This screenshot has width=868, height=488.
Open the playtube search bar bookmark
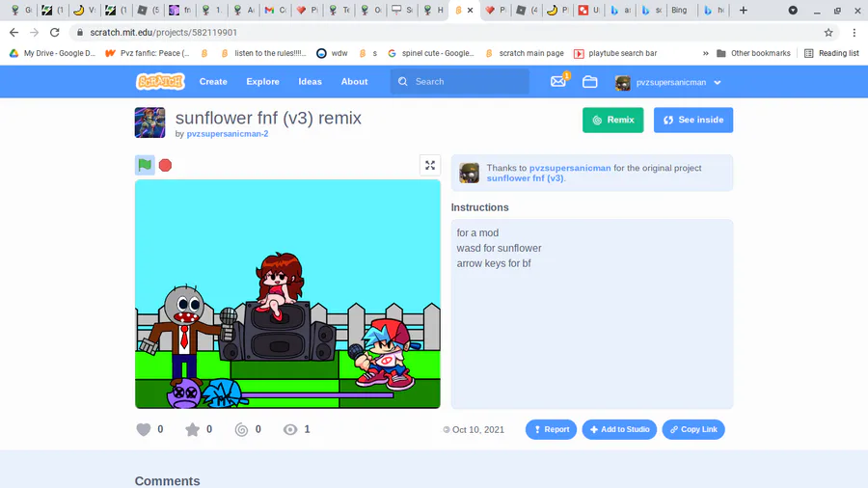(x=615, y=53)
